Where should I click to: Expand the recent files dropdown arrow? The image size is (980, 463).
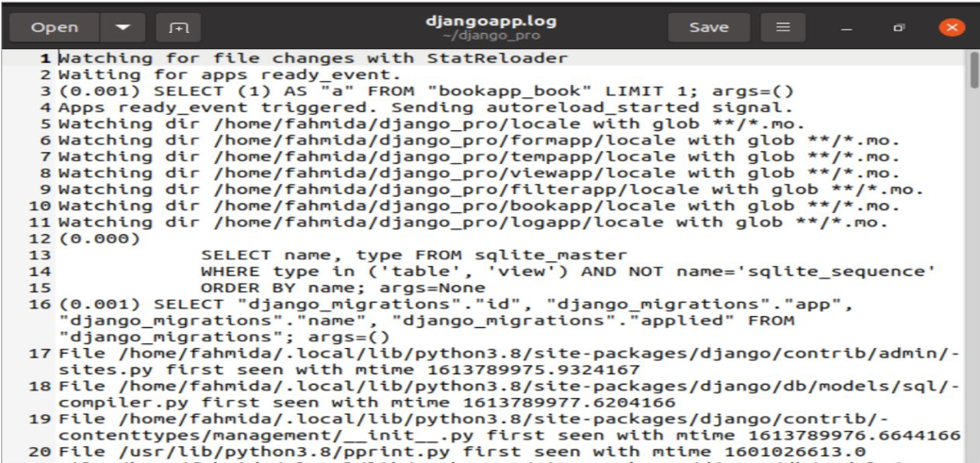coord(124,27)
